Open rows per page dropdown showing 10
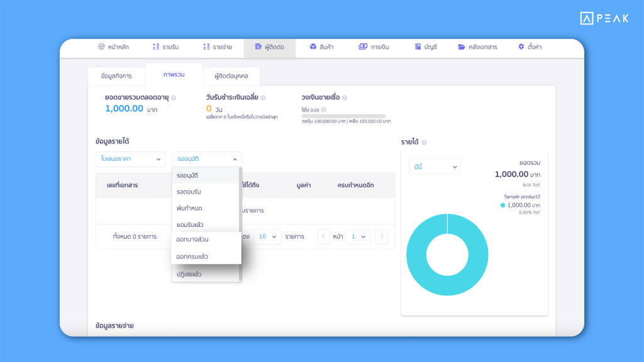Image resolution: width=644 pixels, height=362 pixels. click(x=267, y=236)
